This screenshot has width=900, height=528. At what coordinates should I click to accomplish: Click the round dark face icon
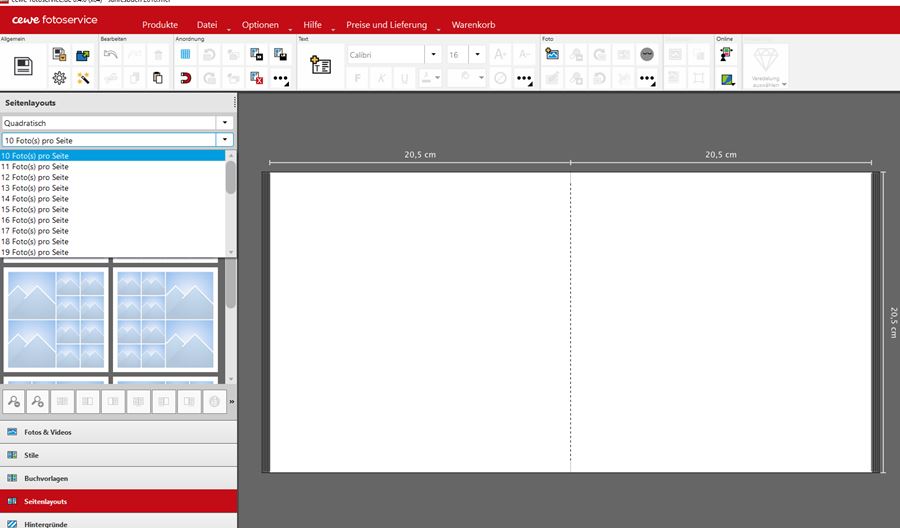coord(647,55)
